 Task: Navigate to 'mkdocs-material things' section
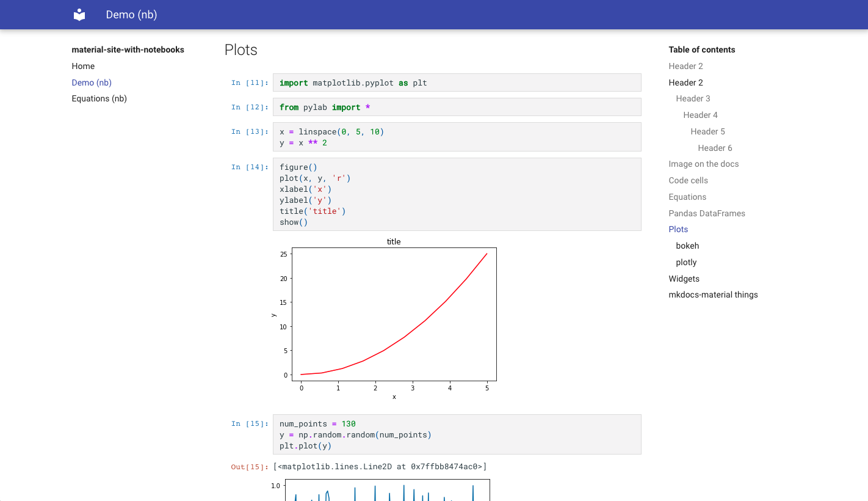(x=713, y=294)
